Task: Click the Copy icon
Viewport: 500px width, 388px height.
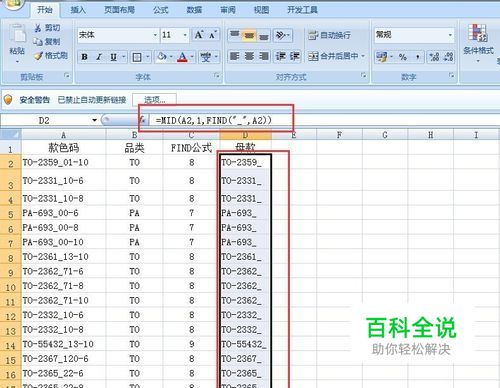Action: coord(38,42)
